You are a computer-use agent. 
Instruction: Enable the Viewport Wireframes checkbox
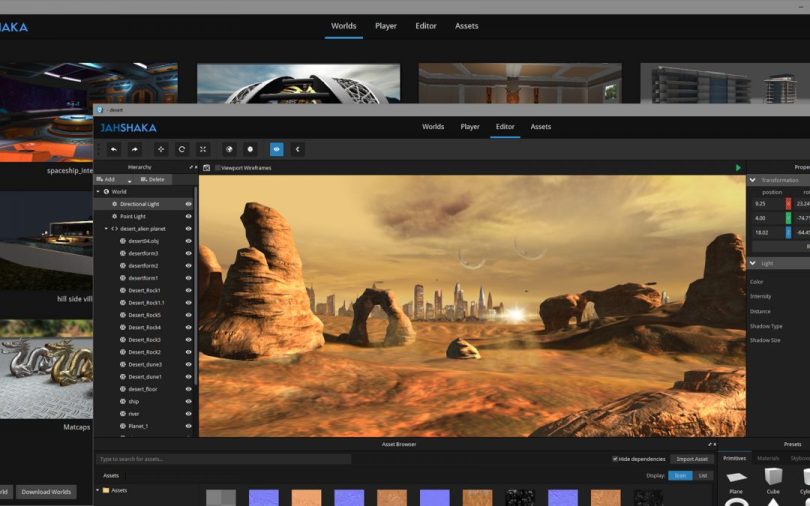pyautogui.click(x=218, y=168)
